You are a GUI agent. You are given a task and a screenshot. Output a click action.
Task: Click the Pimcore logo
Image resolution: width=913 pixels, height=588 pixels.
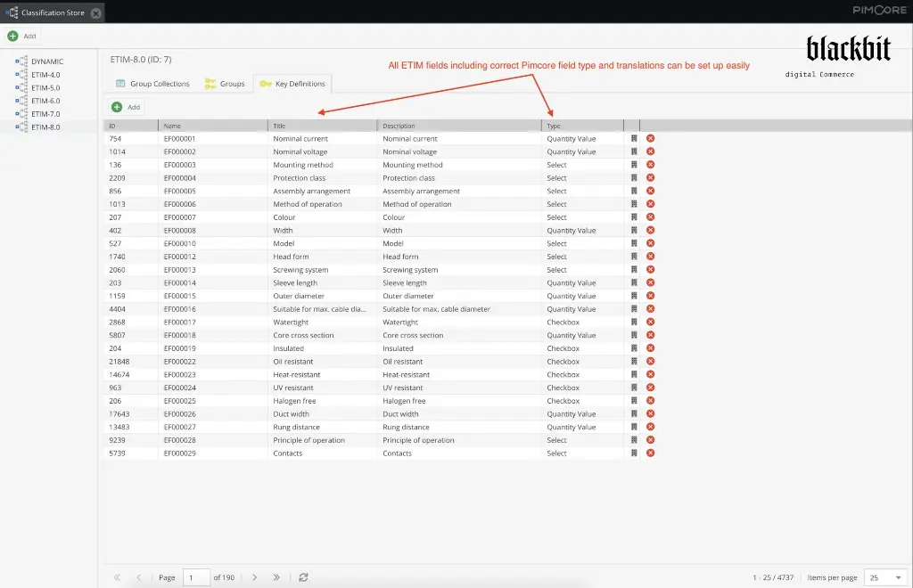tap(879, 10)
